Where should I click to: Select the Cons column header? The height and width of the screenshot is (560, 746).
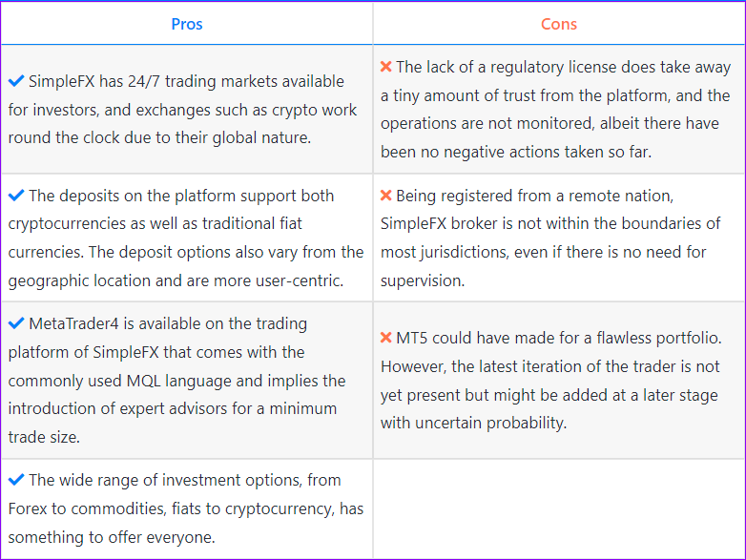[x=559, y=24]
